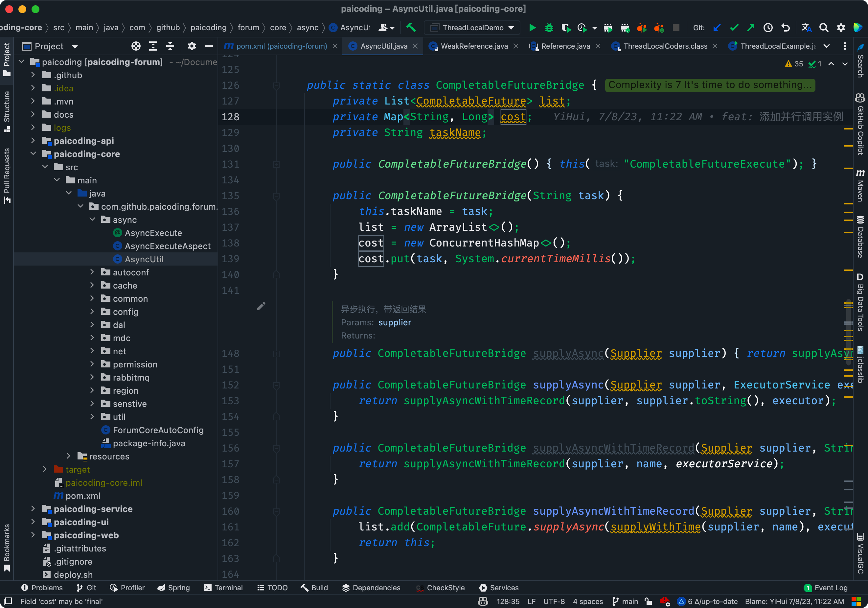Screen dimensions: 868x608
Task: Open the pom.xml (paicoding-forum) tab
Action: [x=281, y=46]
